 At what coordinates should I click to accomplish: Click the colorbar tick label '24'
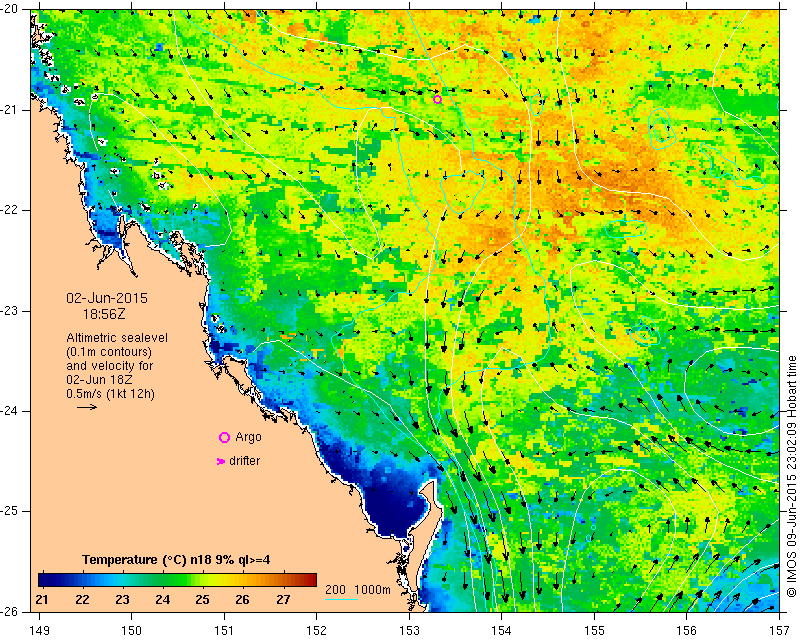click(x=162, y=599)
